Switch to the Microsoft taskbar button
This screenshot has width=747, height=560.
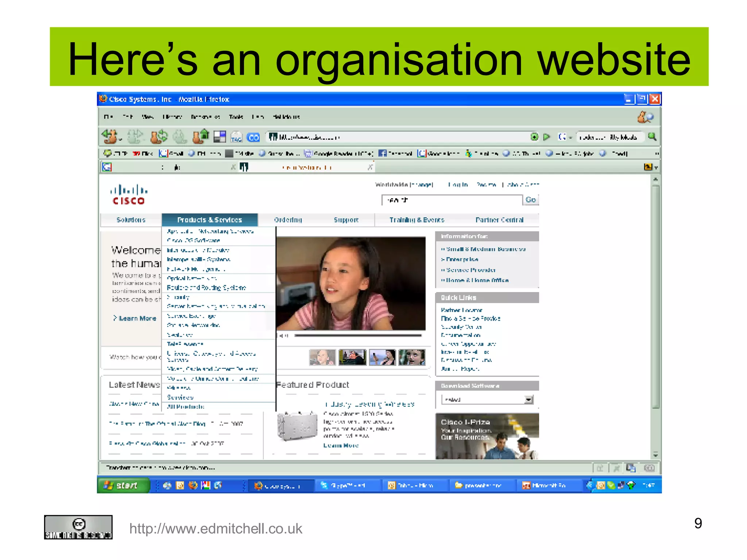(549, 485)
